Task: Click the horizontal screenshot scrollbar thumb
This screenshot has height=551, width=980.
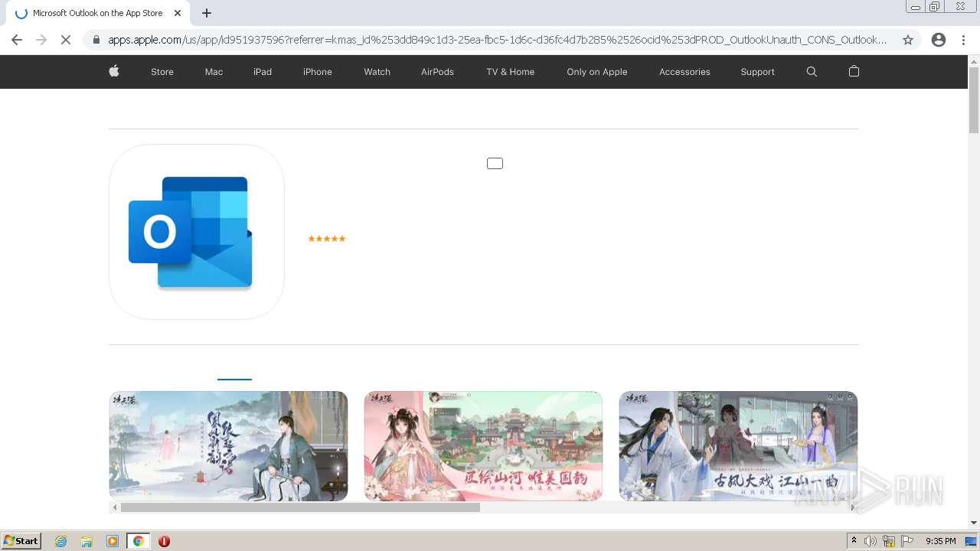Action: [300, 507]
